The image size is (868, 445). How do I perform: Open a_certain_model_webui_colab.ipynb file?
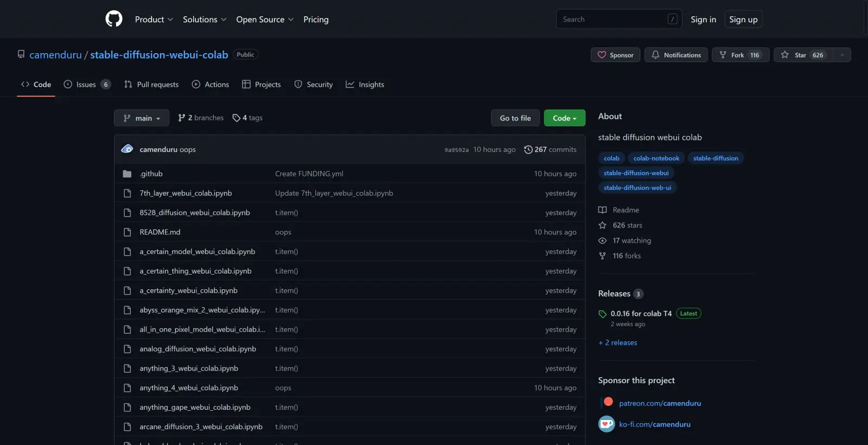(197, 252)
